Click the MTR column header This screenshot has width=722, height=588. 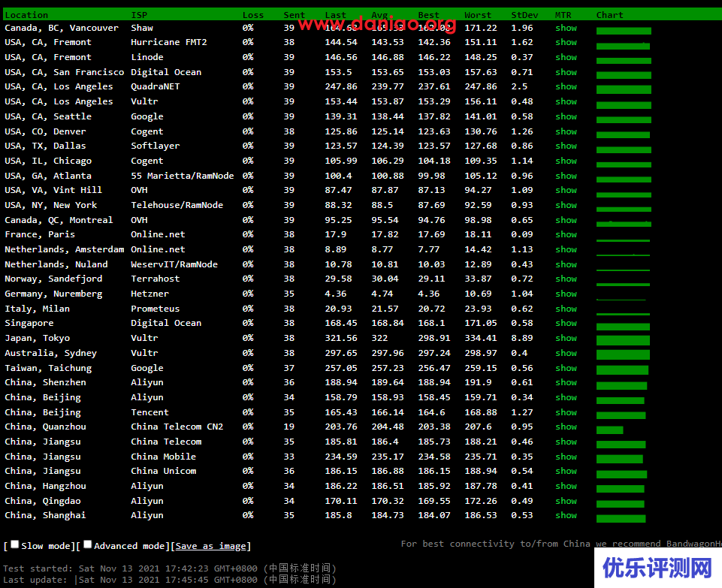(563, 15)
